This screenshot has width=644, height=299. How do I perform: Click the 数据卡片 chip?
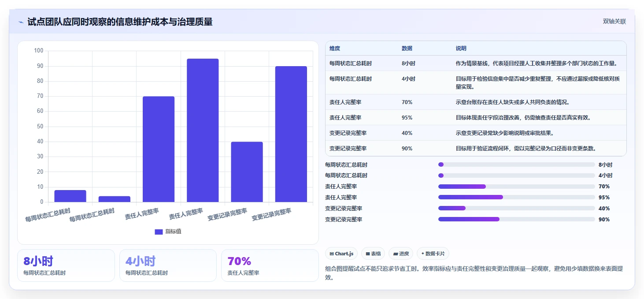pos(433,254)
